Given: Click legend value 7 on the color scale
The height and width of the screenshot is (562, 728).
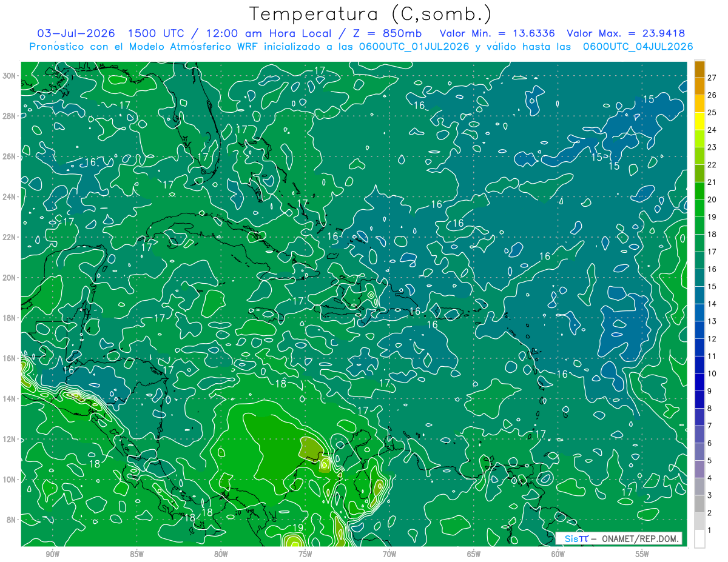Looking at the screenshot, I should [710, 426].
